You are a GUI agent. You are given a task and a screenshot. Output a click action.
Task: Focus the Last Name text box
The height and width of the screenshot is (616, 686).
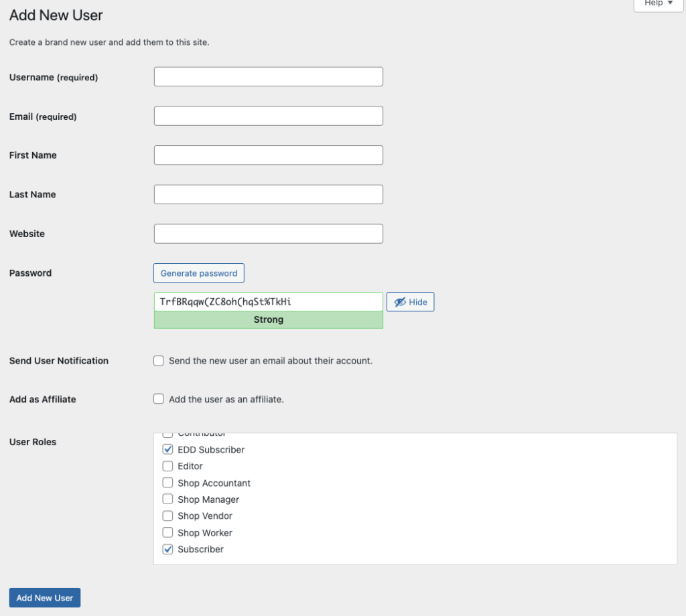click(x=268, y=195)
